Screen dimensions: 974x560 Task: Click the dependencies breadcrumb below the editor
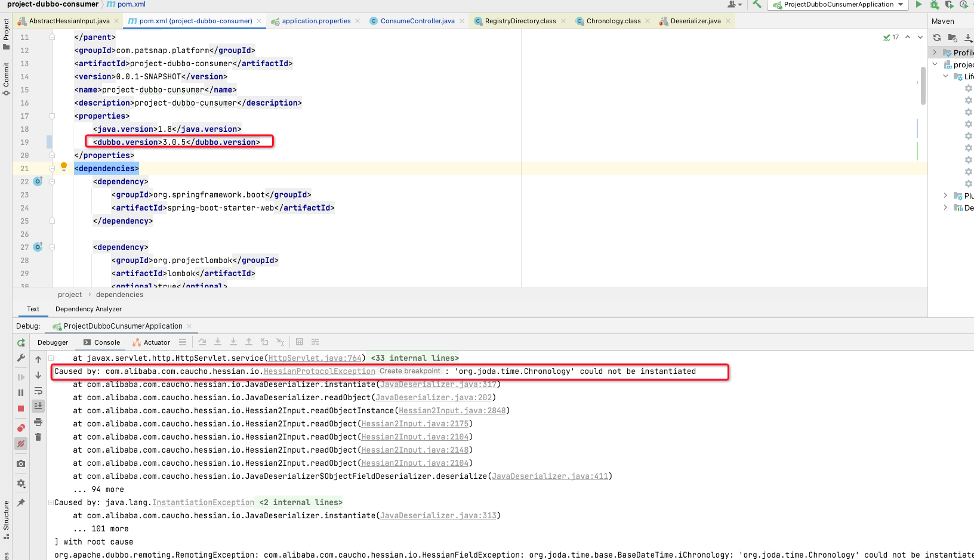click(x=119, y=294)
